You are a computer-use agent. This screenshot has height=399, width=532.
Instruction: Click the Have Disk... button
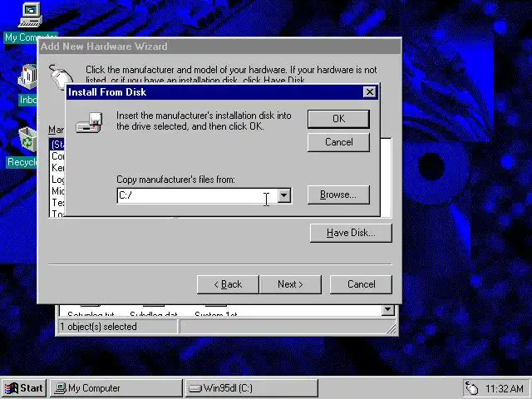(x=351, y=233)
